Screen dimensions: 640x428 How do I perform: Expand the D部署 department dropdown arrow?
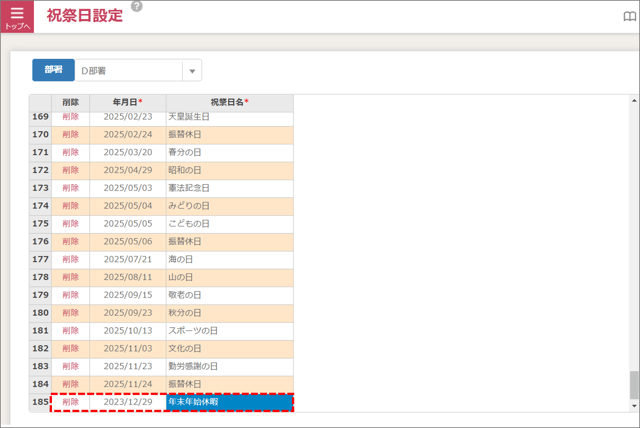(192, 70)
